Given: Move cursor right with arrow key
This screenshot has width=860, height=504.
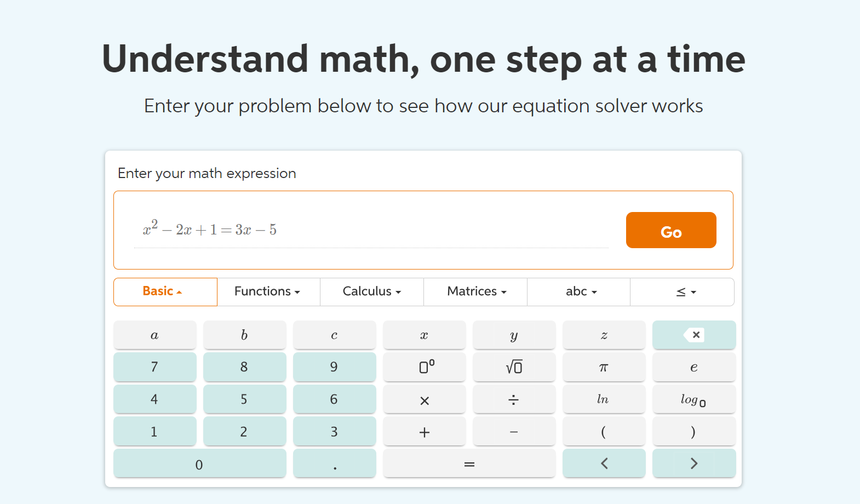Looking at the screenshot, I should click(x=693, y=463).
